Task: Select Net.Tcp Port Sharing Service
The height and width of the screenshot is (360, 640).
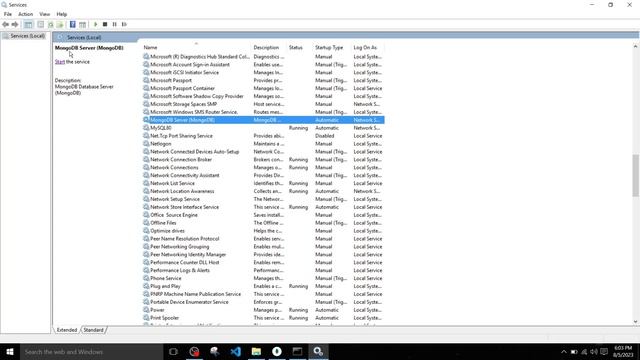Action: click(181, 136)
